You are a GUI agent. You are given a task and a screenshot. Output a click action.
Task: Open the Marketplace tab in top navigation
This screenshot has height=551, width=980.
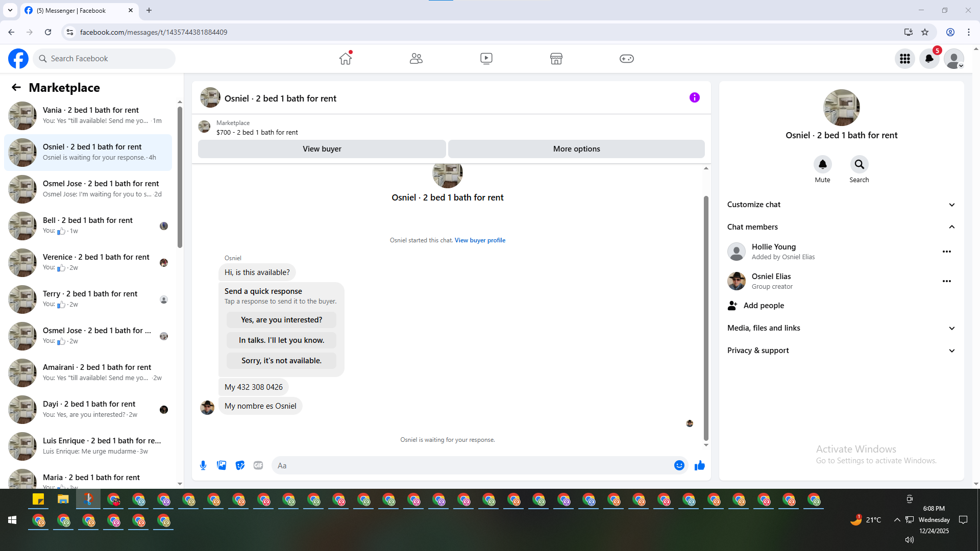click(x=556, y=59)
